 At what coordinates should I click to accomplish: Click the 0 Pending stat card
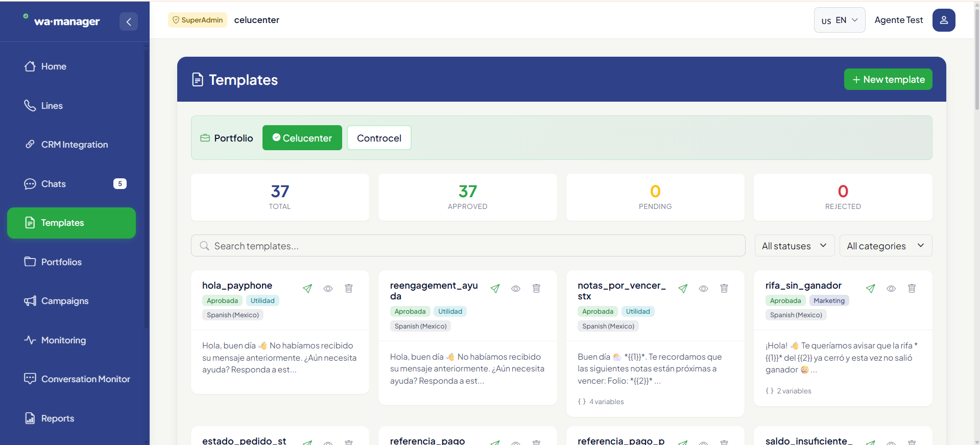click(x=655, y=197)
